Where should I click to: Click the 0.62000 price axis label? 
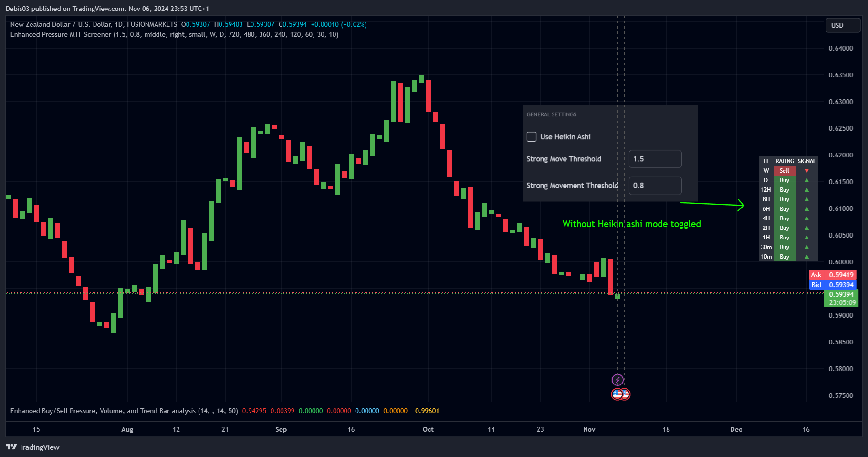[841, 155]
